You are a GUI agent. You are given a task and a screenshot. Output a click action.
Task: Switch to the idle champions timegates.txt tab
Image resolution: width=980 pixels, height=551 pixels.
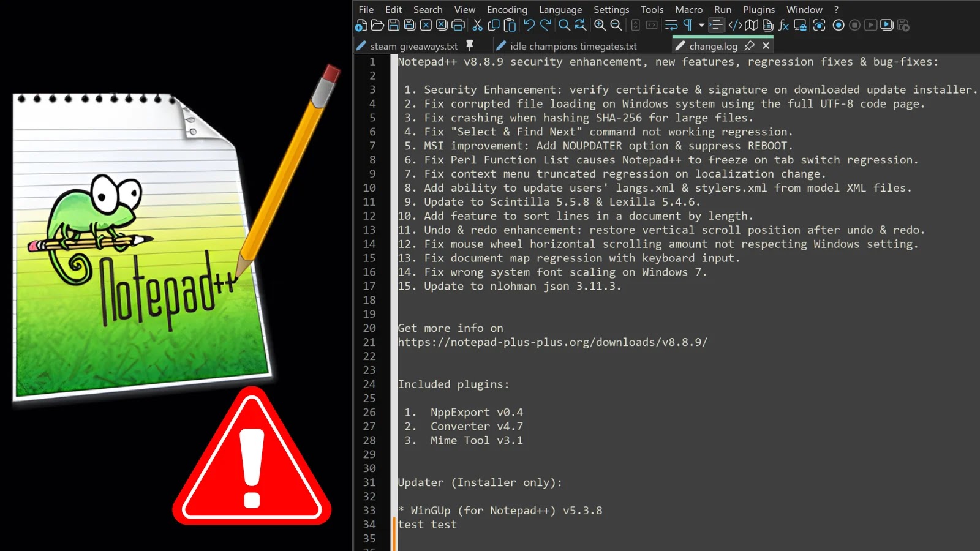(570, 45)
